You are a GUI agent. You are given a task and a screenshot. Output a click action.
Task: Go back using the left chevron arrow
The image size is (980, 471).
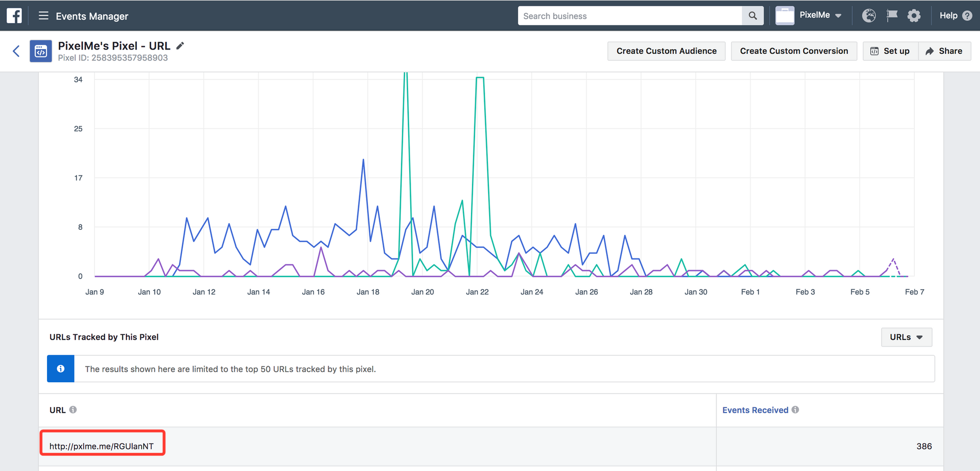(x=16, y=51)
